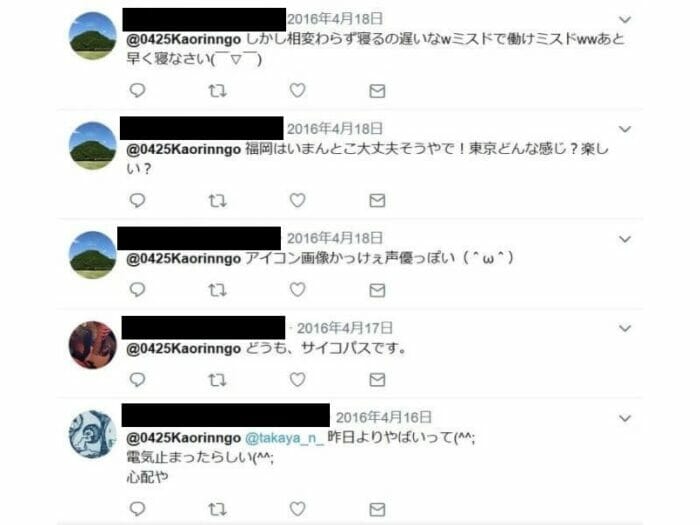Expand options chevron for 福岡 tweet

coord(625,129)
